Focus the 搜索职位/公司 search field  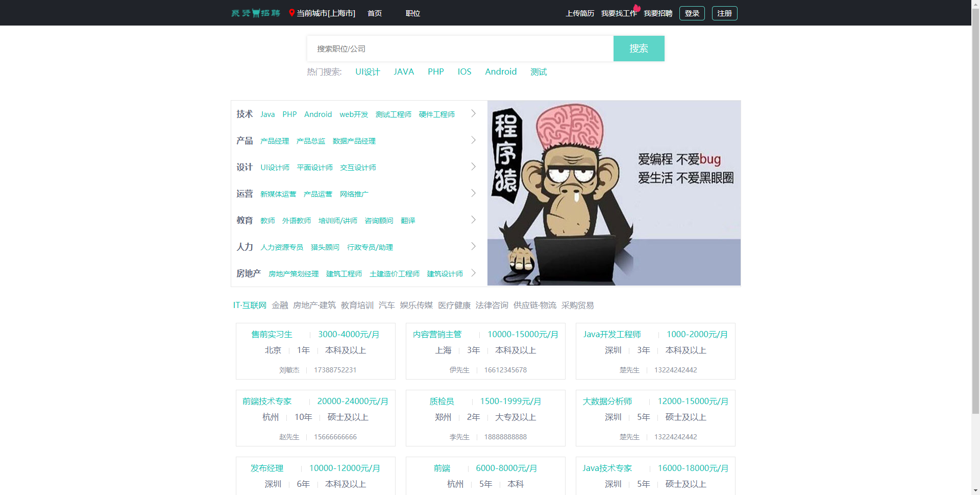(x=459, y=49)
